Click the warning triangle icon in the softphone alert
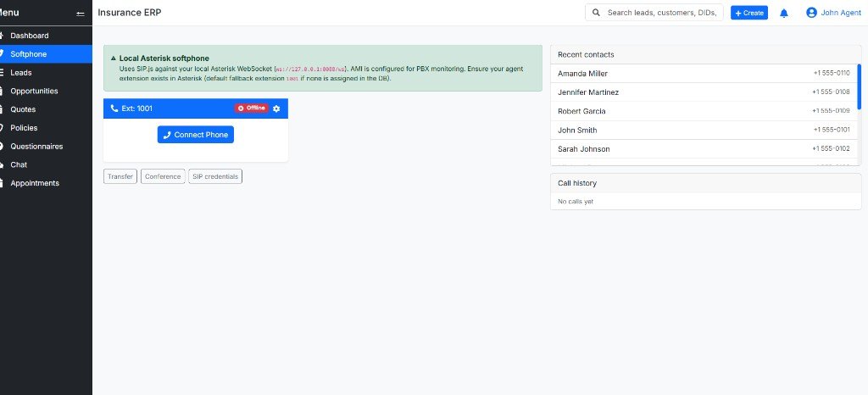The image size is (868, 395). point(114,58)
